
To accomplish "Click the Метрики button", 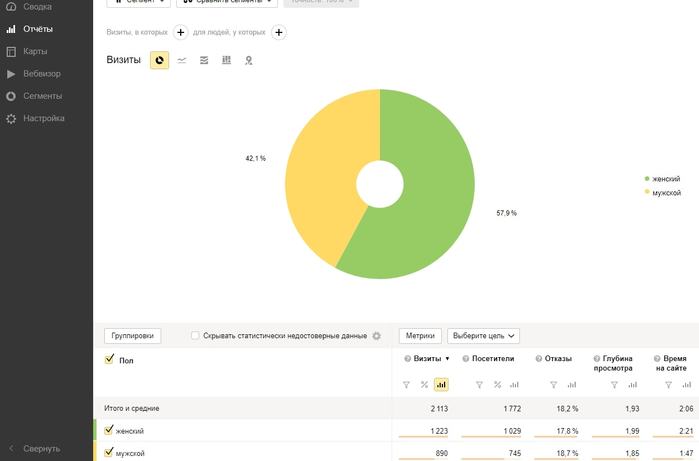I will point(420,336).
